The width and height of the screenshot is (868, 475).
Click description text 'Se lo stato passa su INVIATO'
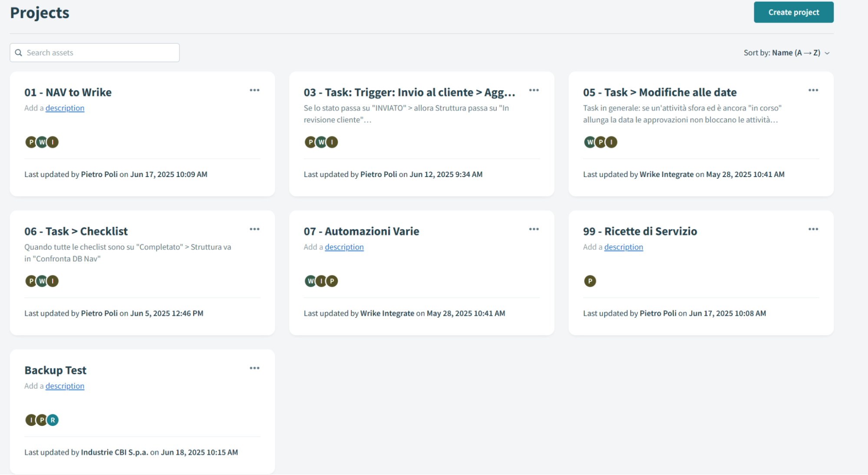[406, 114]
